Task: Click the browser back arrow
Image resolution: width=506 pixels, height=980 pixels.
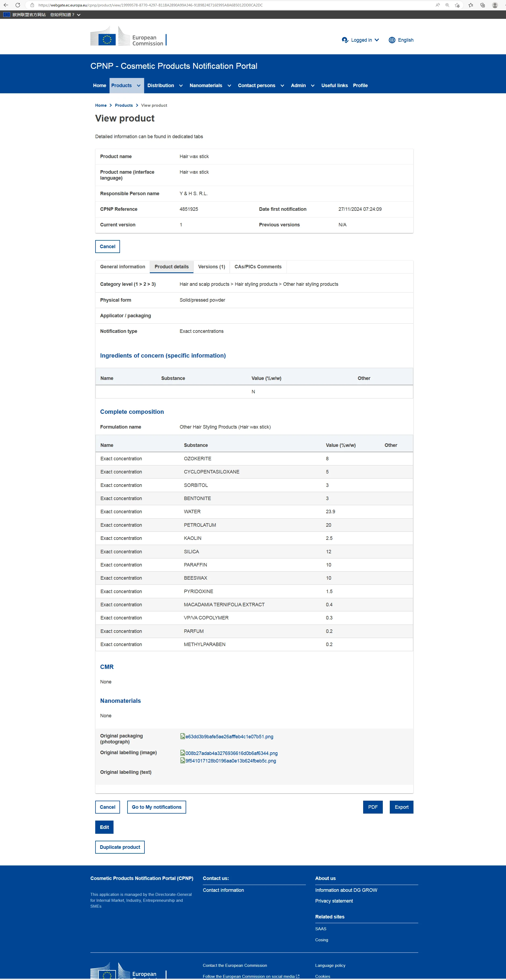Action: pos(6,5)
